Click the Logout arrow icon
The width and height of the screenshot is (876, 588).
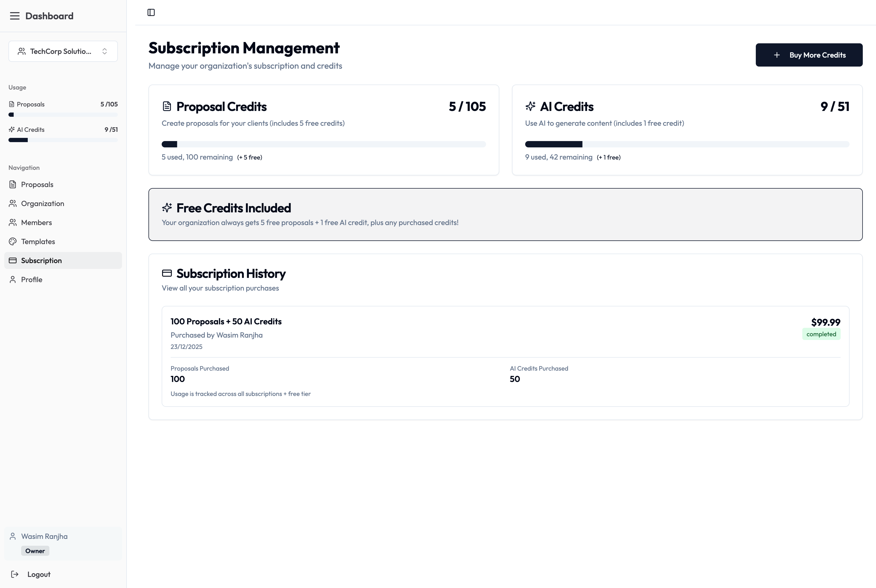pos(15,575)
